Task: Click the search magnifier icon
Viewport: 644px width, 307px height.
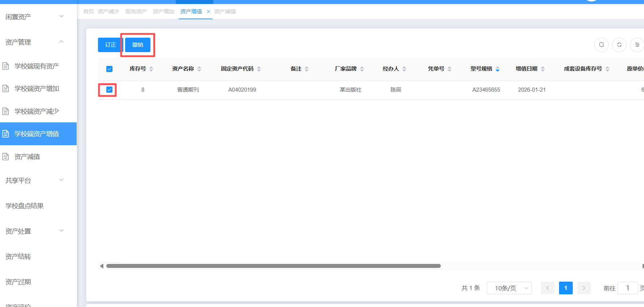Action: [601, 45]
